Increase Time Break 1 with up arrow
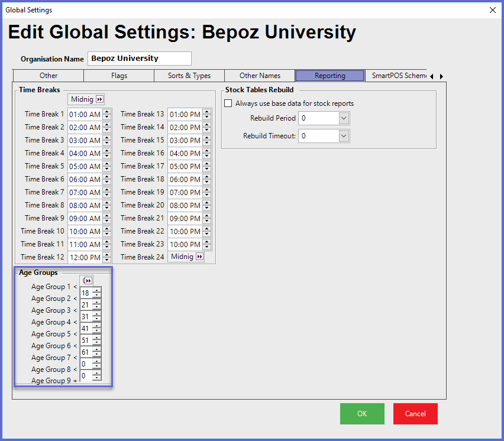 [x=106, y=111]
